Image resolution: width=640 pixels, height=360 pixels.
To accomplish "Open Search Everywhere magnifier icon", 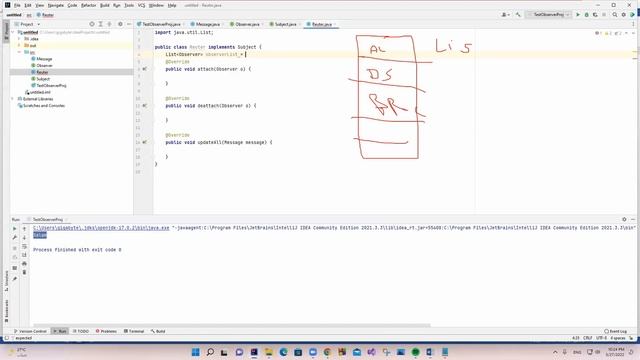I will [615, 15].
